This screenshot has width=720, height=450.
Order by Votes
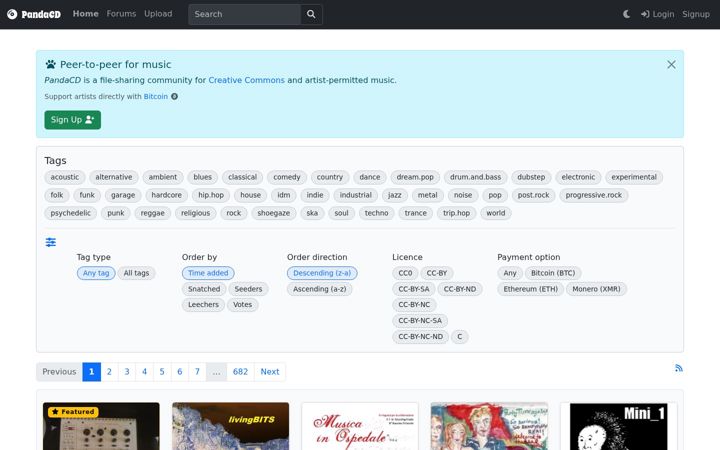[242, 305]
